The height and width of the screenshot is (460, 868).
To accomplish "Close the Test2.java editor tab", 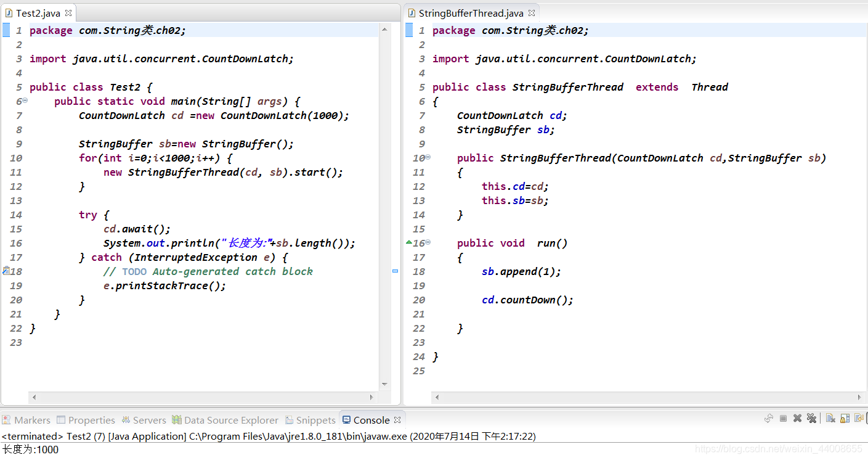I will (68, 13).
